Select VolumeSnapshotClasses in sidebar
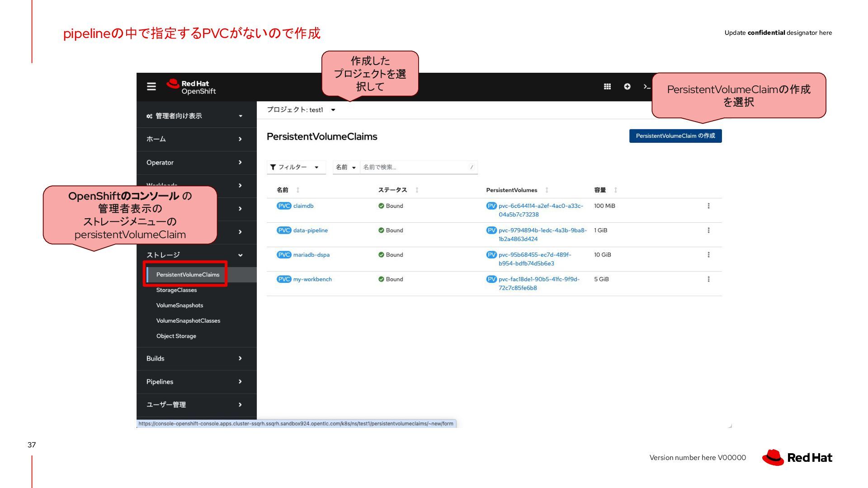This screenshot has width=868, height=488. coord(188,321)
